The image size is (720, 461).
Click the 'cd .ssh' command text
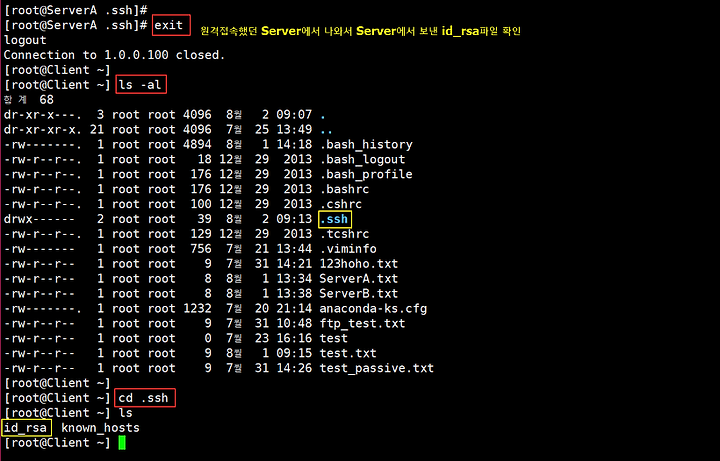pyautogui.click(x=143, y=398)
